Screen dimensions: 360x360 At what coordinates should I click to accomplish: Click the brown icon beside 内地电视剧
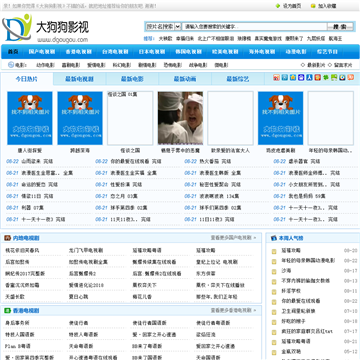(x=8, y=238)
